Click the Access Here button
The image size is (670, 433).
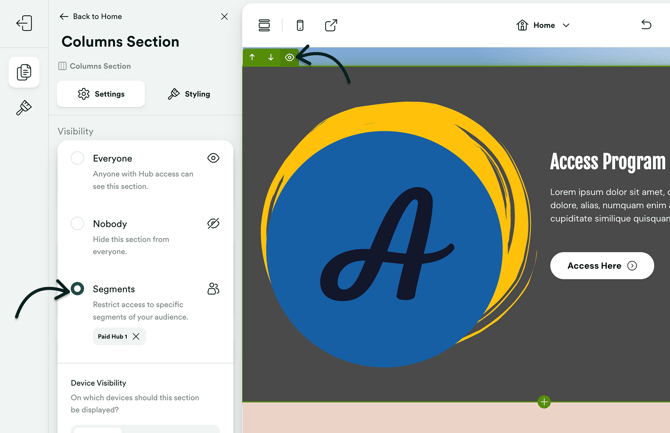click(x=602, y=265)
